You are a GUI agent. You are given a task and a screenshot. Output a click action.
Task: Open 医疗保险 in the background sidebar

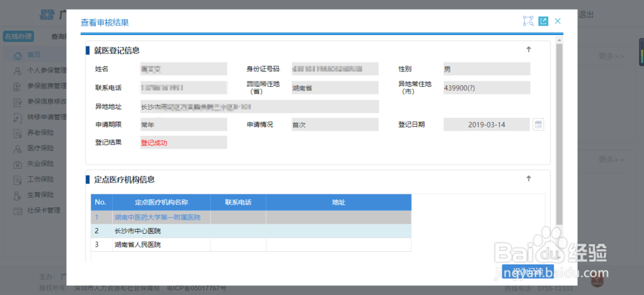(40, 148)
